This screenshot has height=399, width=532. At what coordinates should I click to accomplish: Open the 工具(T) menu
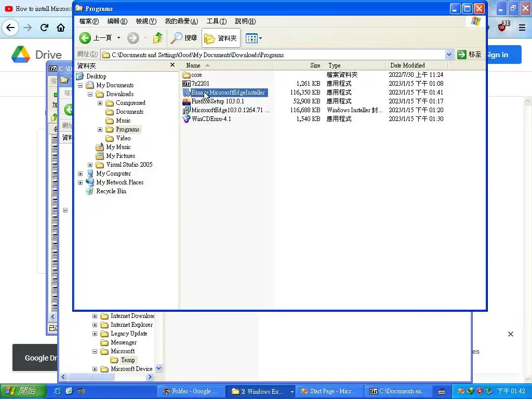click(x=217, y=21)
